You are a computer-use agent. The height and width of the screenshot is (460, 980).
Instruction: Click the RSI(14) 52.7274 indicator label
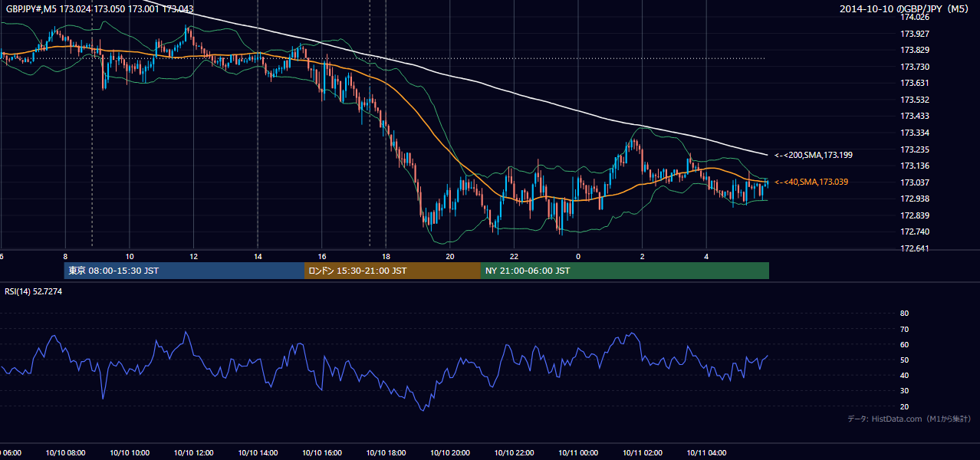click(x=34, y=291)
